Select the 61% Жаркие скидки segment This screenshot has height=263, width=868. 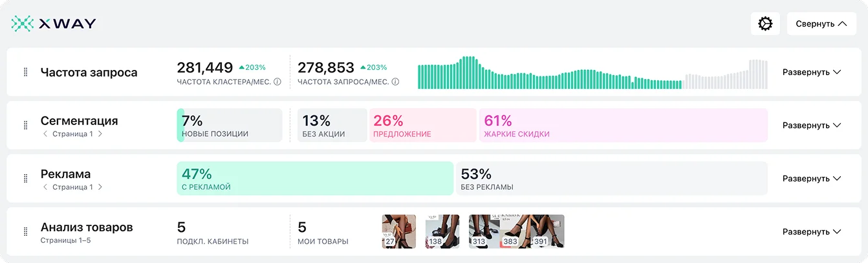[622, 125]
